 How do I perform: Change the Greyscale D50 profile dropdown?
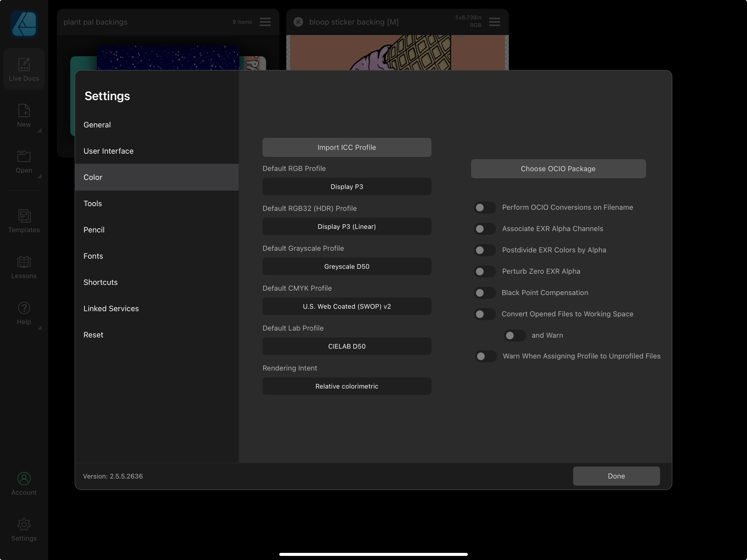(347, 266)
